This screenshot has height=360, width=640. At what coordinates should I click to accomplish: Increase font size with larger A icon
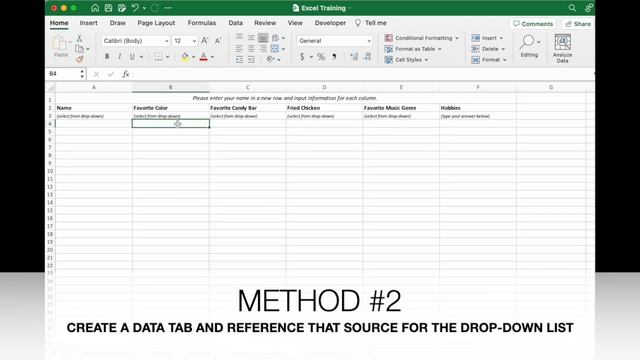coord(205,40)
